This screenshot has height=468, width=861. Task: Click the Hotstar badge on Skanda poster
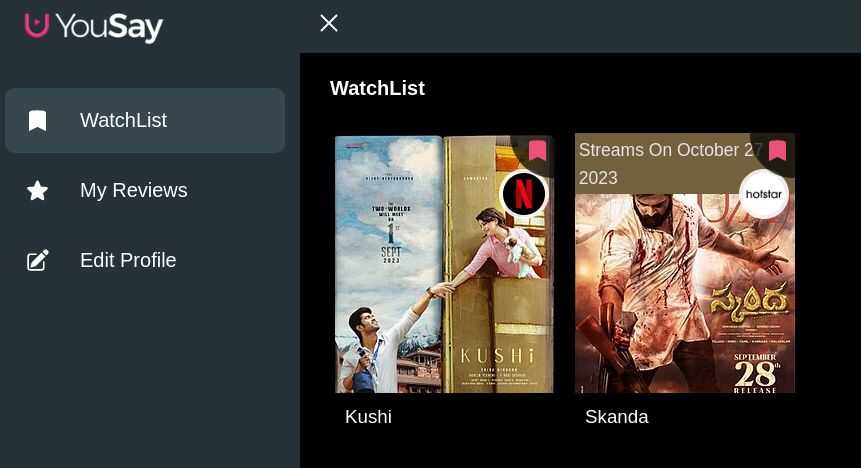[x=763, y=194]
